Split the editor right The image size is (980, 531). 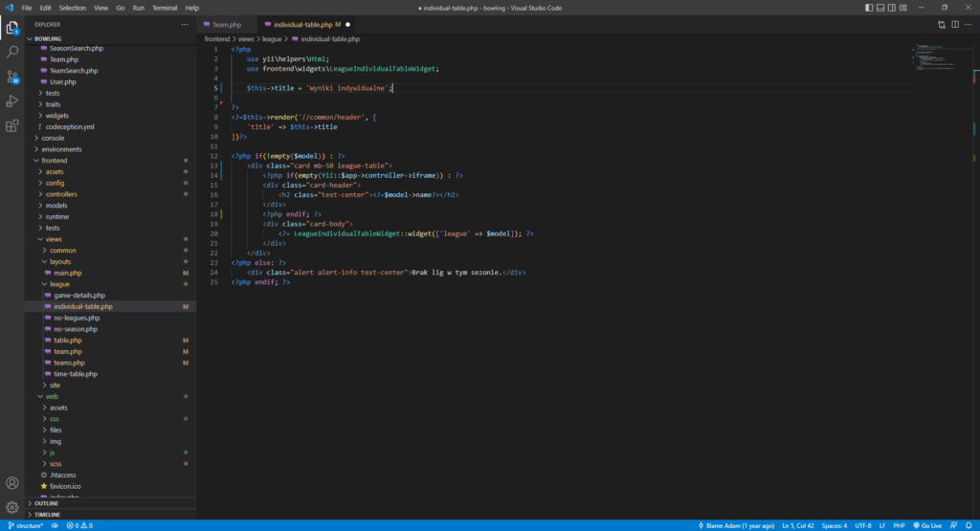tap(955, 24)
